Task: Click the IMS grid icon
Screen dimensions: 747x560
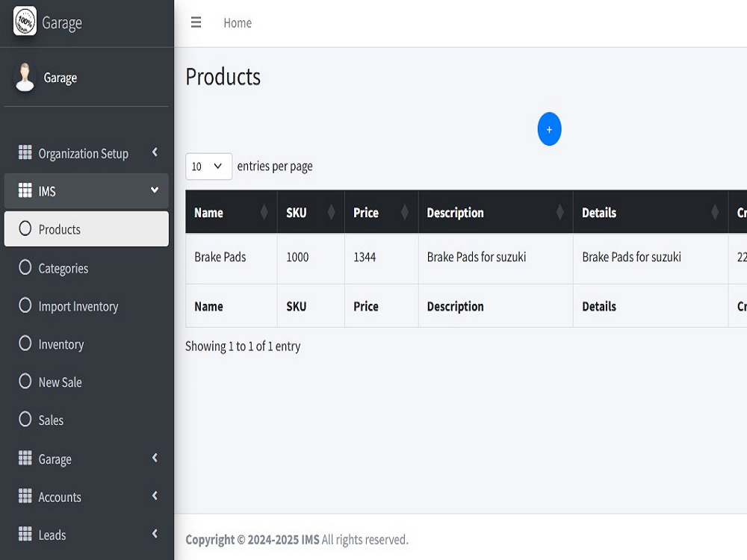Action: click(x=25, y=190)
